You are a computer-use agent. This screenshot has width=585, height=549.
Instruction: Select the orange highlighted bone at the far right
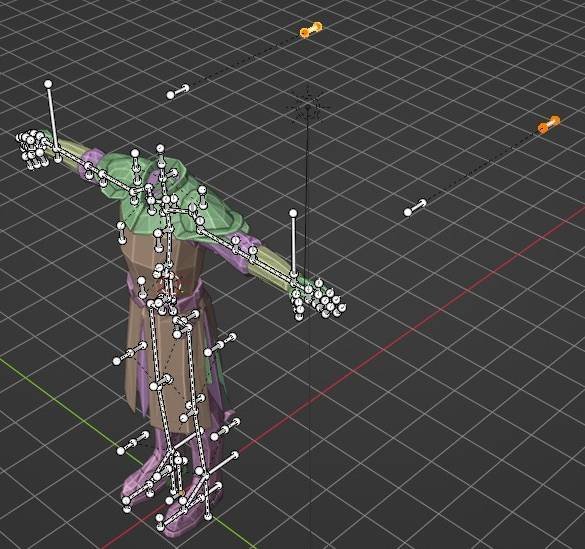[549, 125]
